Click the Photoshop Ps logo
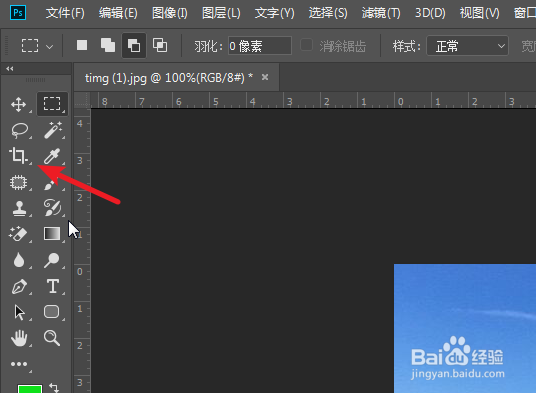Screen dimensions: 536x393 pos(18,13)
